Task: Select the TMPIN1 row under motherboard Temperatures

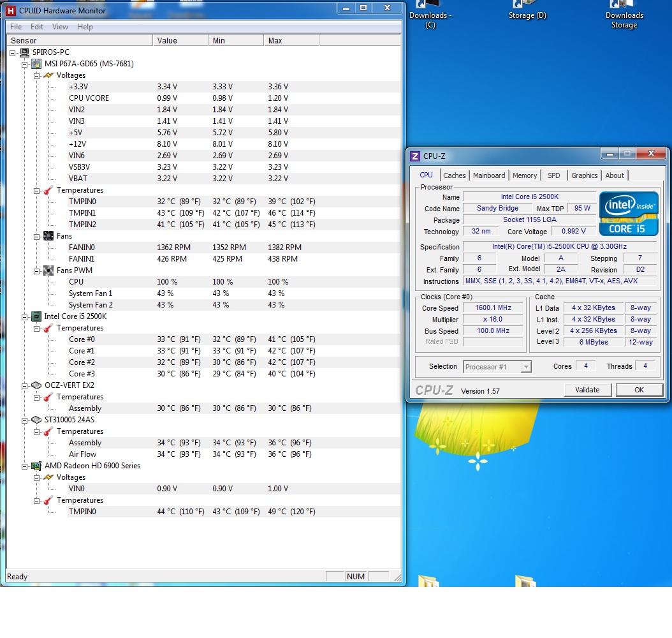Action: click(x=234, y=213)
